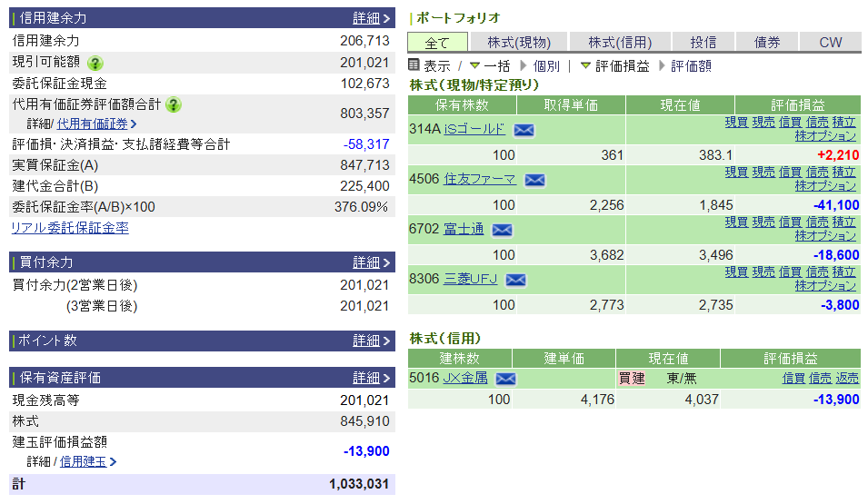Open 保有資産評価 詳細 section
This screenshot has width=868, height=504.
tap(371, 378)
